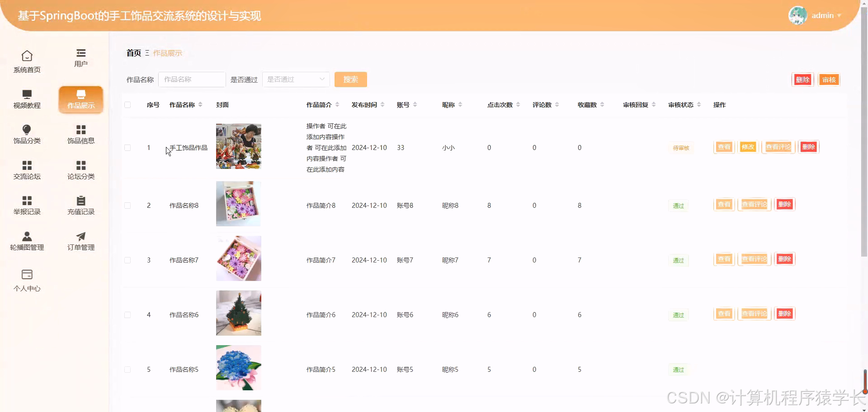Click the 饰品分类 category icon
868x412 pixels.
[x=27, y=134]
